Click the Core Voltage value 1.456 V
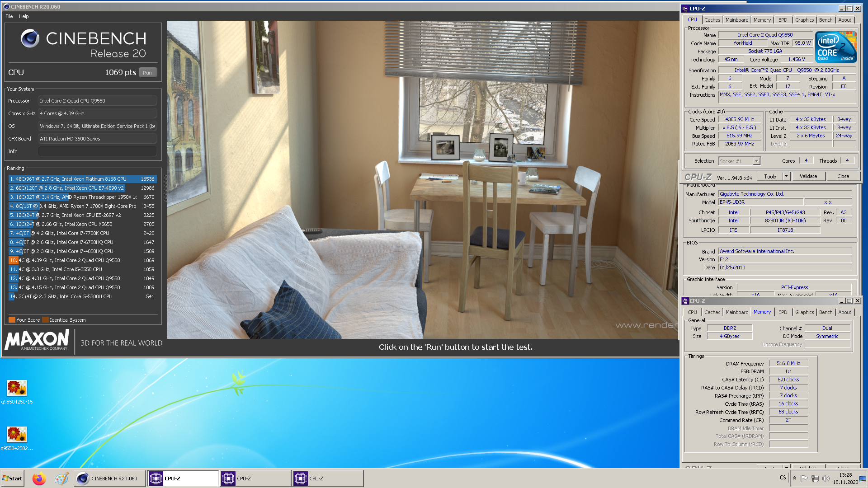The width and height of the screenshot is (868, 488). 797,60
